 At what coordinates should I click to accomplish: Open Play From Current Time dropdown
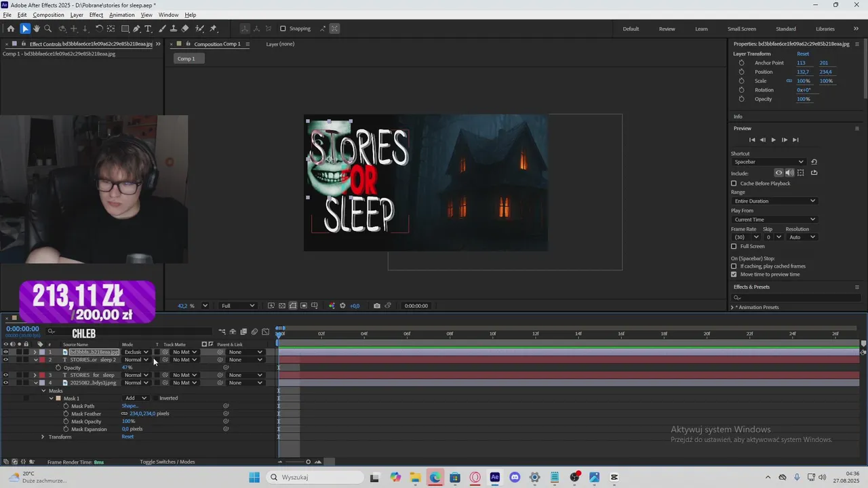pyautogui.click(x=774, y=220)
